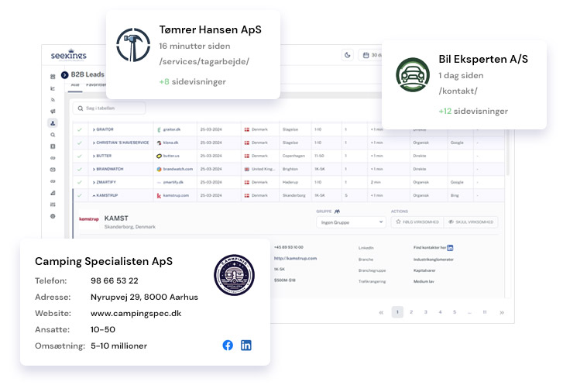This screenshot has height=392, width=563.
Task: Expand the GRAITOR row
Action: click(x=94, y=129)
